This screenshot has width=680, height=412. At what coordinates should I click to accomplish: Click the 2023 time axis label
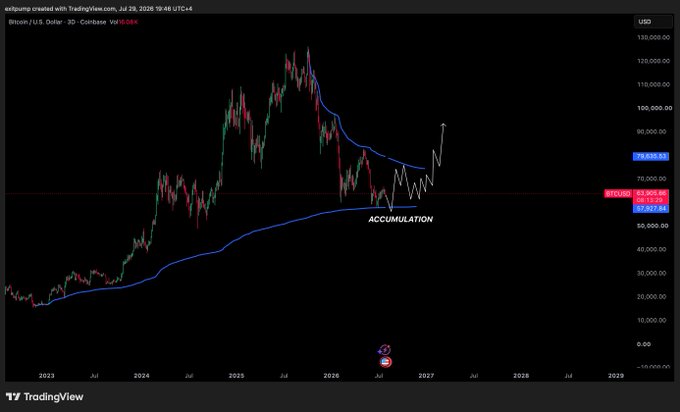46,376
